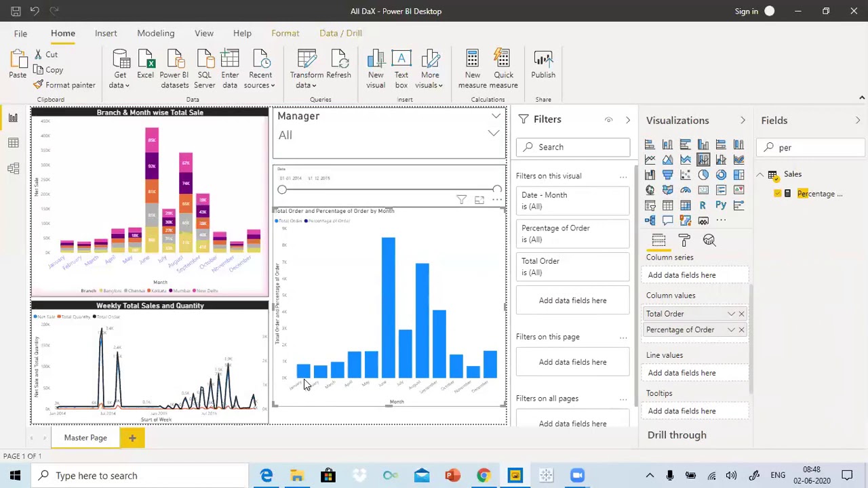Select the Python visual
The width and height of the screenshot is (868, 488).
coord(721,205)
